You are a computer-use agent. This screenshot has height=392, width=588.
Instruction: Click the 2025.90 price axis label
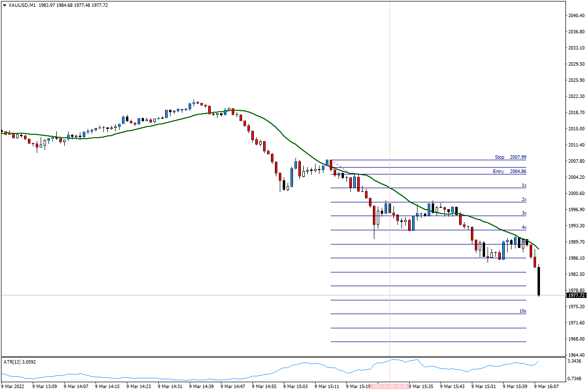click(577, 80)
